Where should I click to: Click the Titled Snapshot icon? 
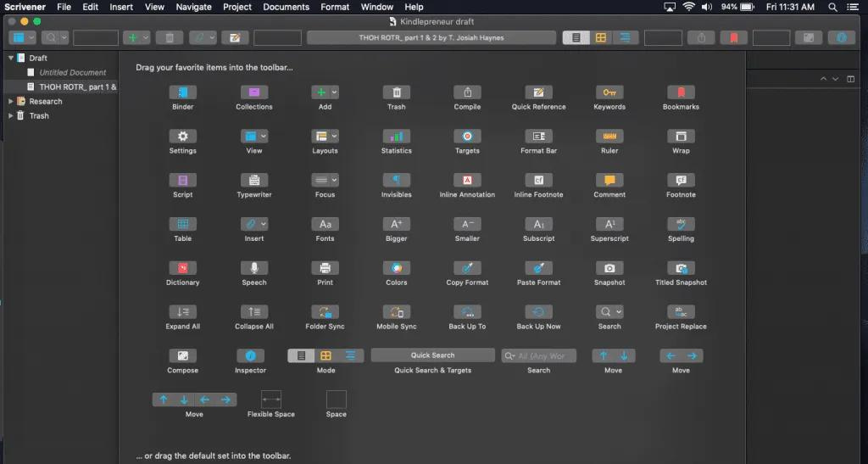681,268
